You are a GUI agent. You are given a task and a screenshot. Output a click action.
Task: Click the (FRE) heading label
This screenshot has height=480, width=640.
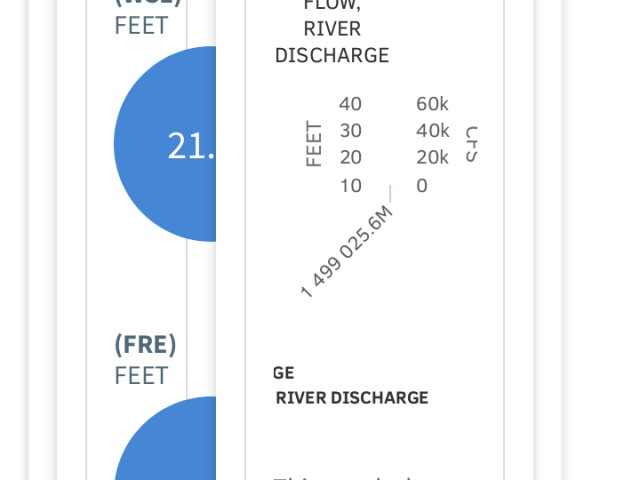tap(145, 345)
